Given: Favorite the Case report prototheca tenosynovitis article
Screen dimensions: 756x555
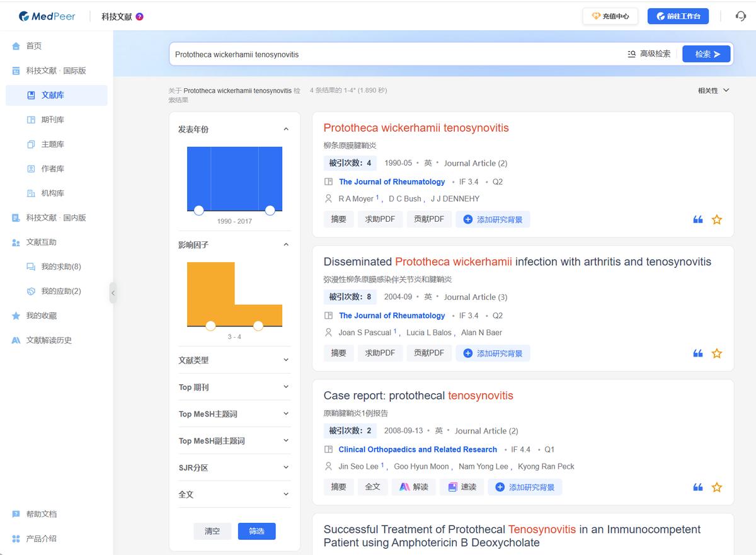Looking at the screenshot, I should coord(716,487).
